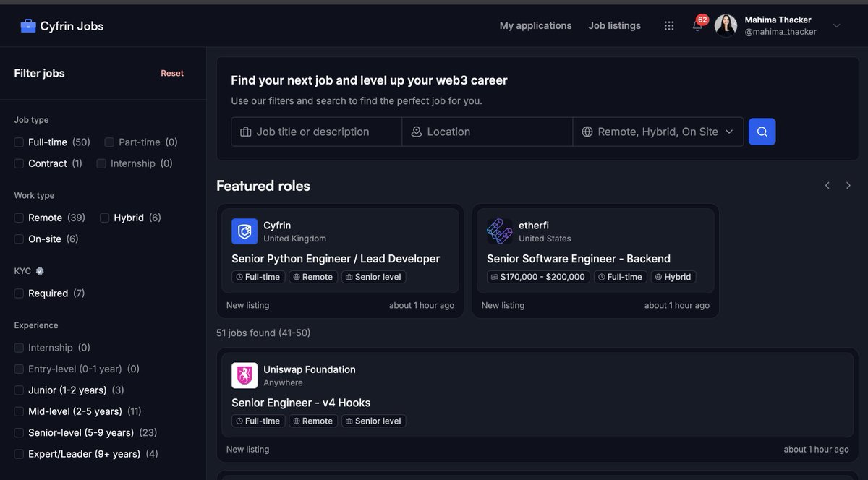868x480 pixels.
Task: Click the Uniswap Foundation unicorn logo
Action: [x=244, y=375]
